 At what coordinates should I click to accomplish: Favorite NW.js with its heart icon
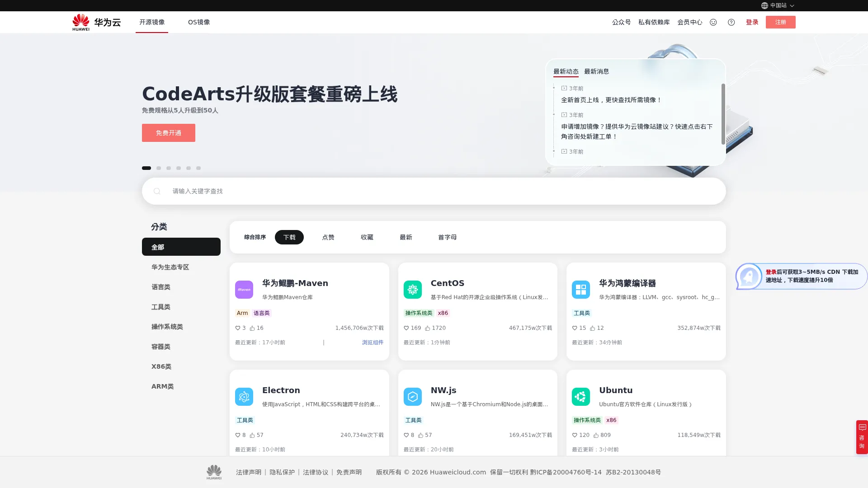tap(406, 435)
